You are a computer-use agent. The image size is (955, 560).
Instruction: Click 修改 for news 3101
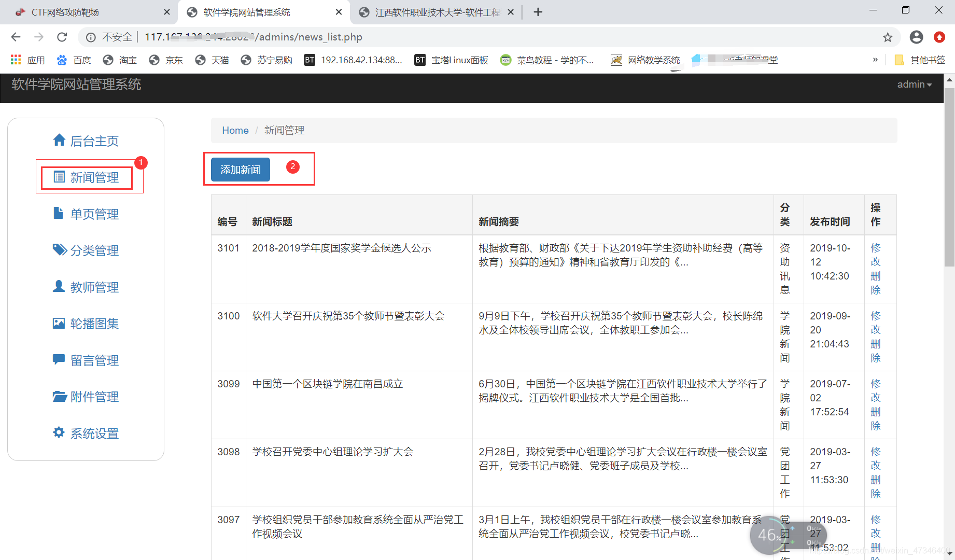pos(876,255)
